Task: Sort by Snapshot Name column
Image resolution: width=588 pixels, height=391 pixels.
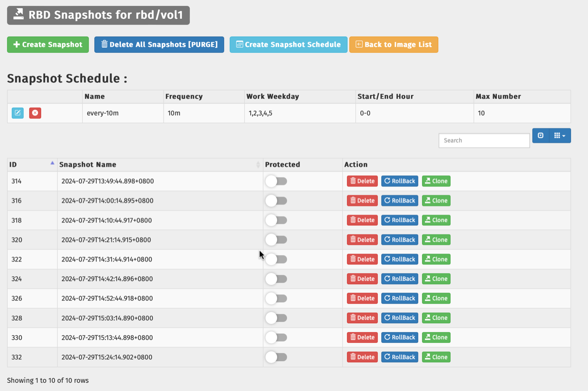Action: coord(159,164)
